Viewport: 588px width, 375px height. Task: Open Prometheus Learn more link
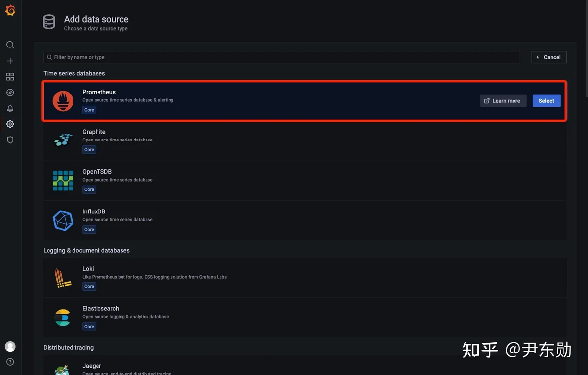pos(503,101)
